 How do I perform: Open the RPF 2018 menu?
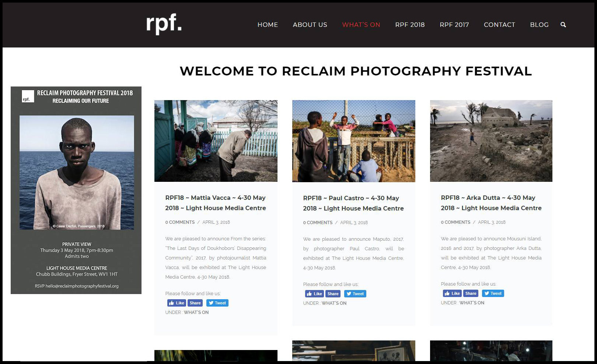coord(410,25)
